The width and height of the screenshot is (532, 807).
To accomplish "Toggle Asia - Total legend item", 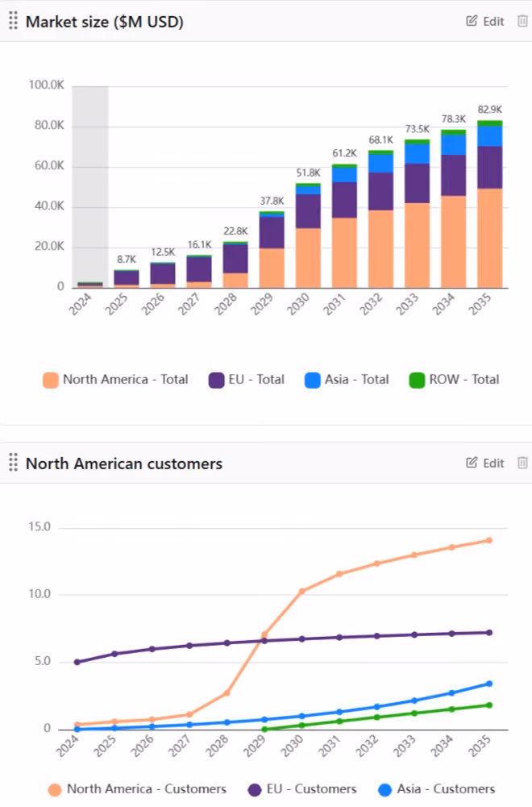I will (347, 380).
